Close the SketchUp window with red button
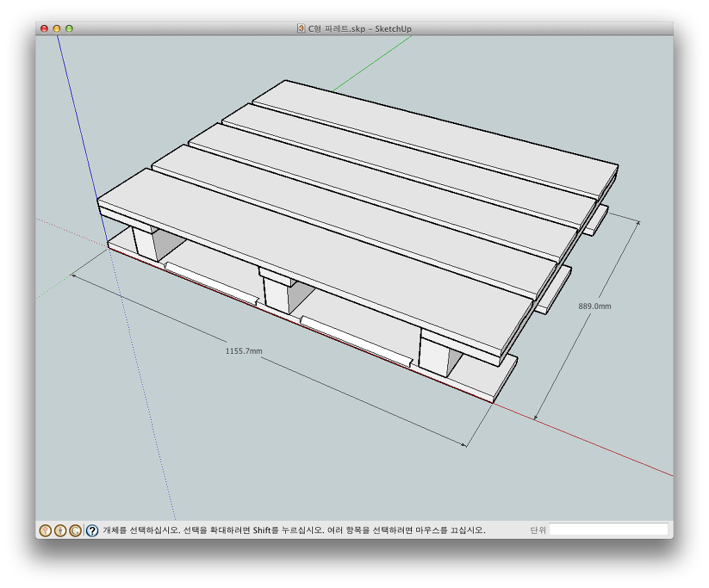 (44, 28)
